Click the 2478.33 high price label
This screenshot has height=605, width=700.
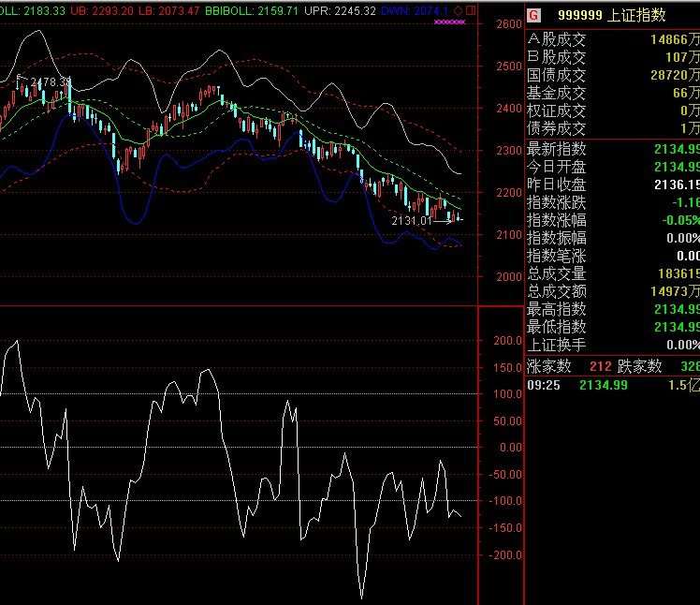click(50, 82)
